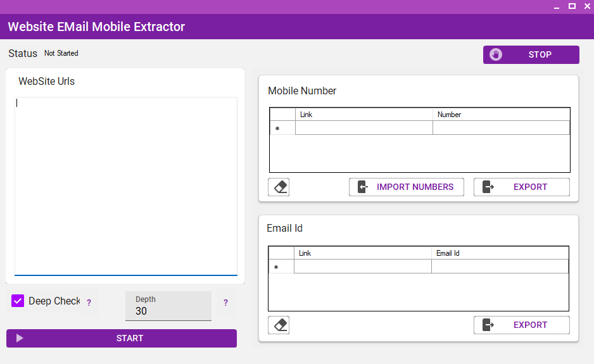The image size is (594, 364).
Task: Maximize the application window
Action: pyautogui.click(x=572, y=6)
